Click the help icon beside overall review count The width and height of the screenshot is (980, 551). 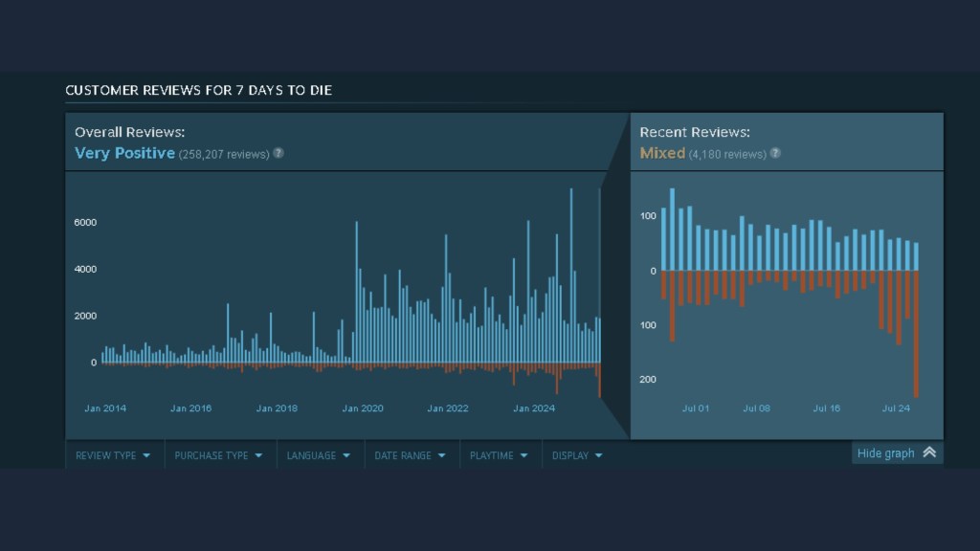(x=278, y=153)
